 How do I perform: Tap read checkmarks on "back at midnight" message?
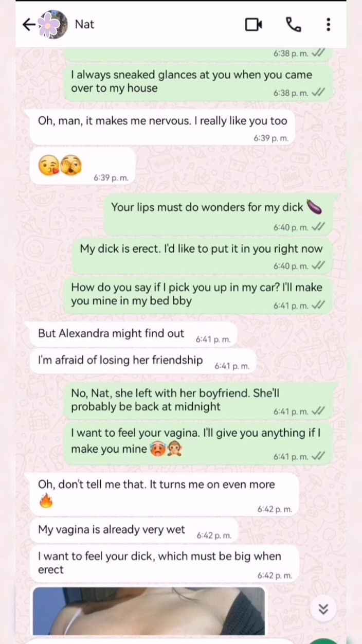[318, 411]
